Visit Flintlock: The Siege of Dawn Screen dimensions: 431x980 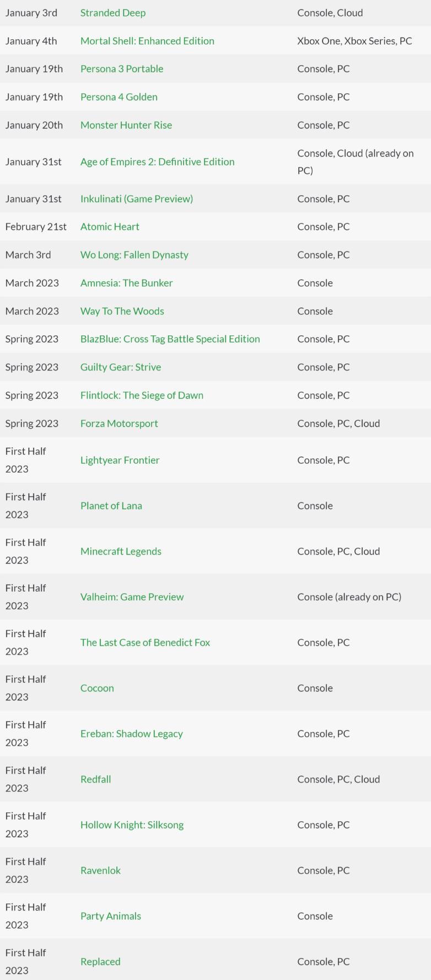[x=142, y=395]
